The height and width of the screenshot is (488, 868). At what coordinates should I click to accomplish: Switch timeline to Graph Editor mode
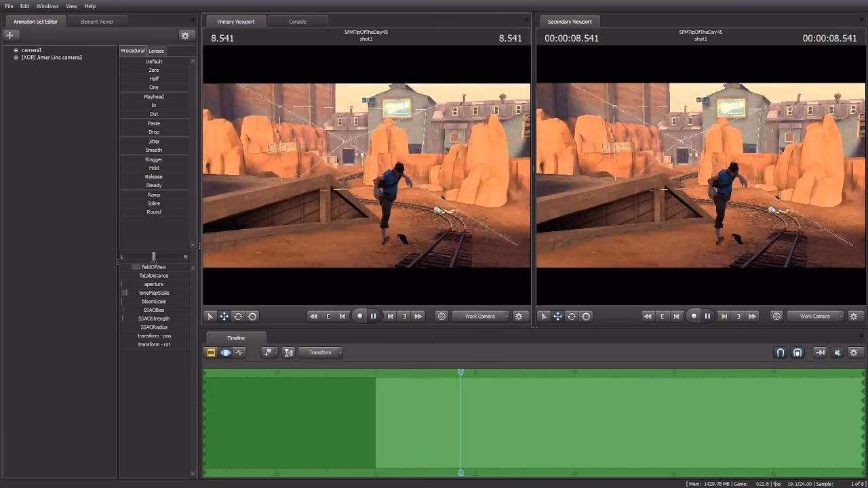[239, 352]
